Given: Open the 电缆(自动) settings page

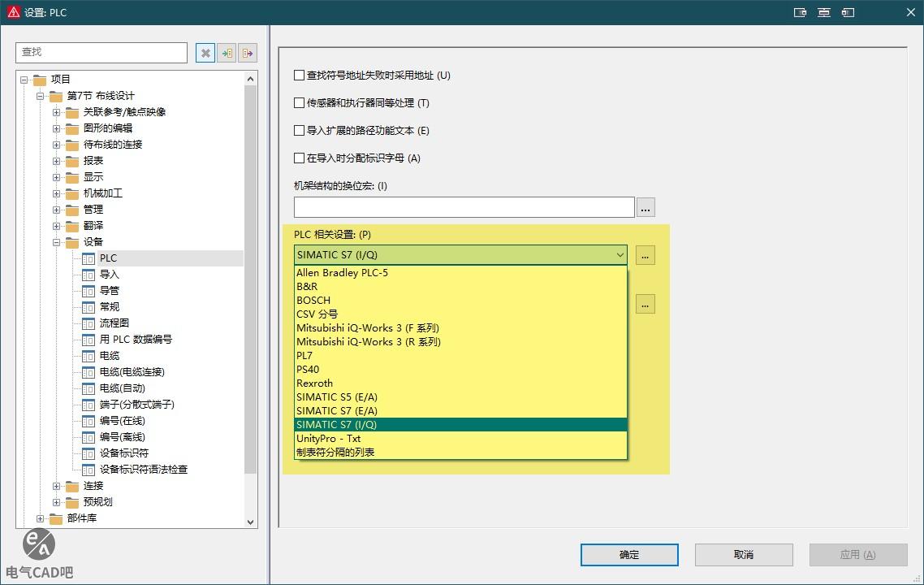Looking at the screenshot, I should pos(122,388).
